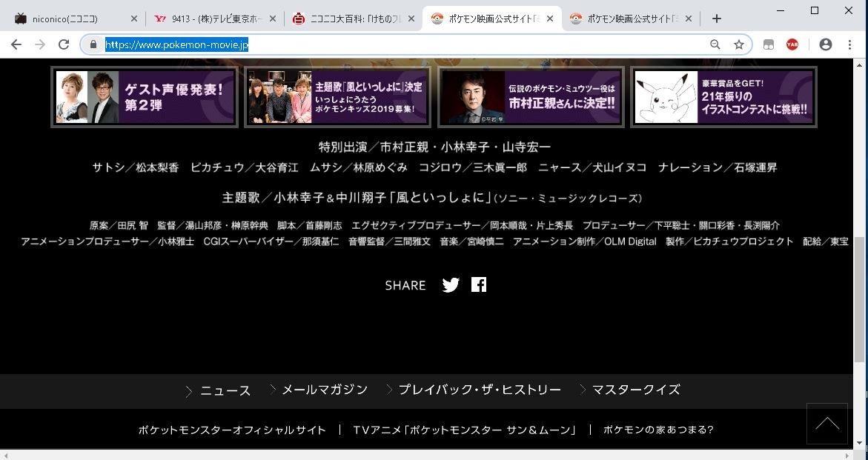868x460 pixels.
Task: Click the 製作／ピカチュウプロジェクト credit
Action: click(x=729, y=241)
